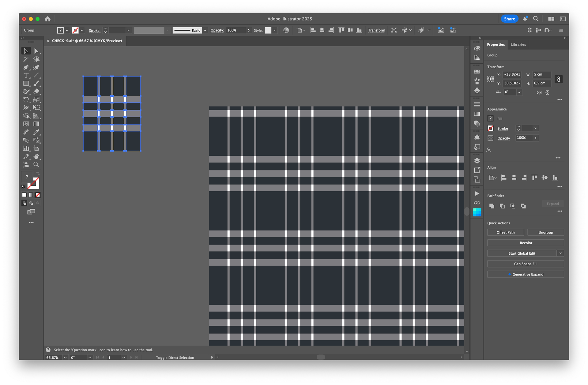This screenshot has width=588, height=385.
Task: Select the Pen tool
Action: [26, 67]
